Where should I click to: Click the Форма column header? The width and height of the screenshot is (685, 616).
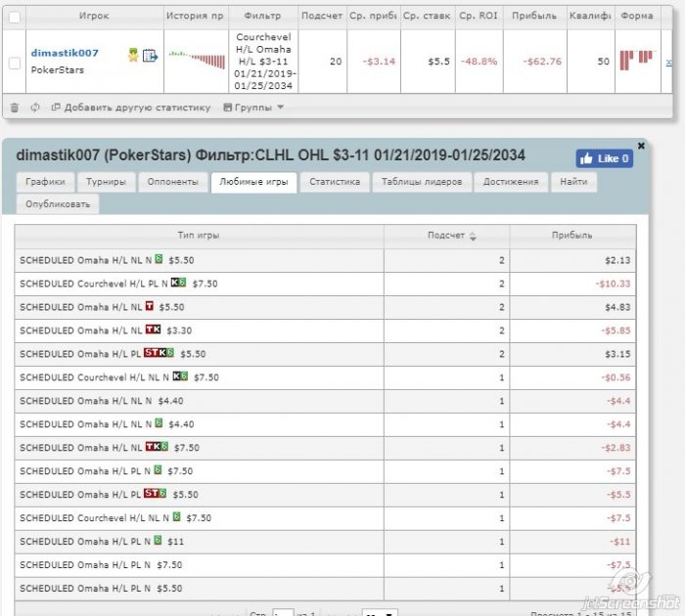point(637,17)
